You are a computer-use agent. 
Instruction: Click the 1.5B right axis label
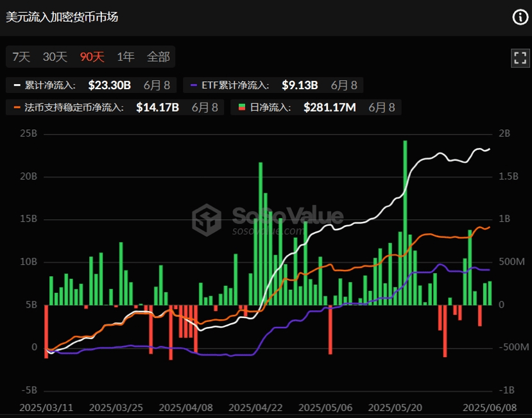coord(509,176)
